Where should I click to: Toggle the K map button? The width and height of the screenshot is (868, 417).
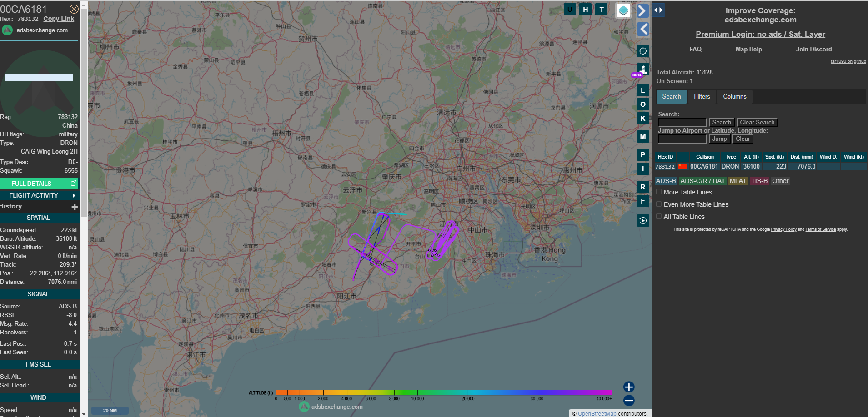tap(643, 119)
